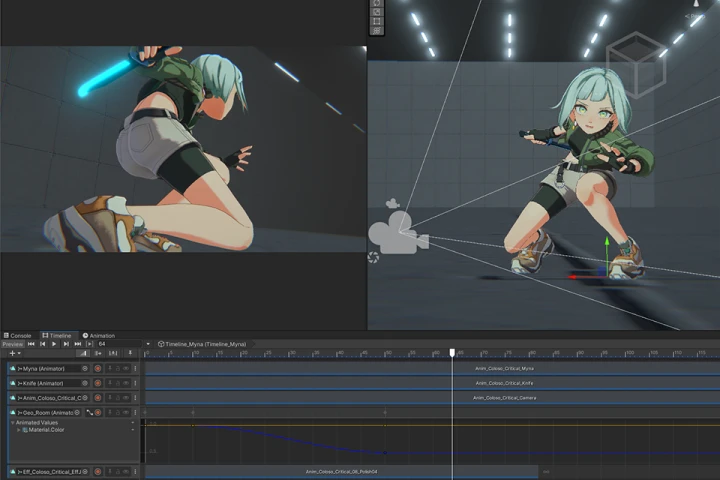Select the Transform tool in scene toolbar
Viewport: 720px width, 480px height.
(377, 31)
